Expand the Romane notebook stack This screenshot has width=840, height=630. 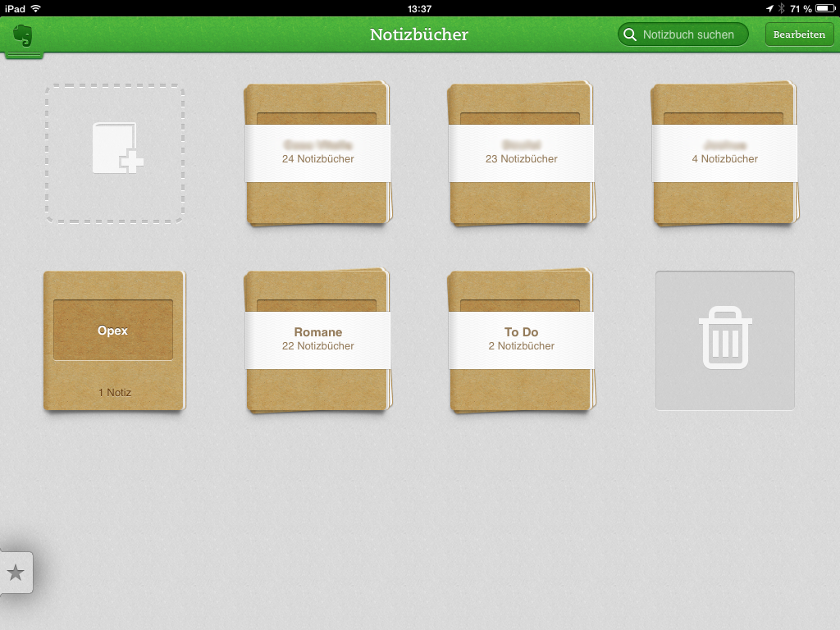click(x=317, y=339)
